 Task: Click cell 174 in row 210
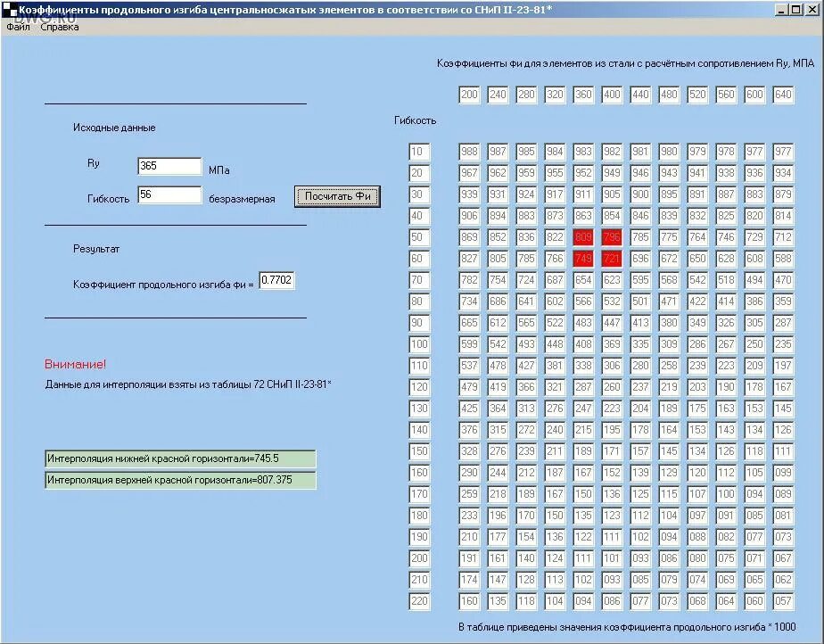point(469,580)
